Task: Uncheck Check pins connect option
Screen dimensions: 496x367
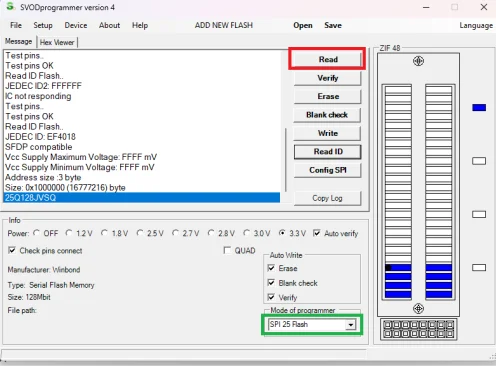Action: click(x=12, y=250)
